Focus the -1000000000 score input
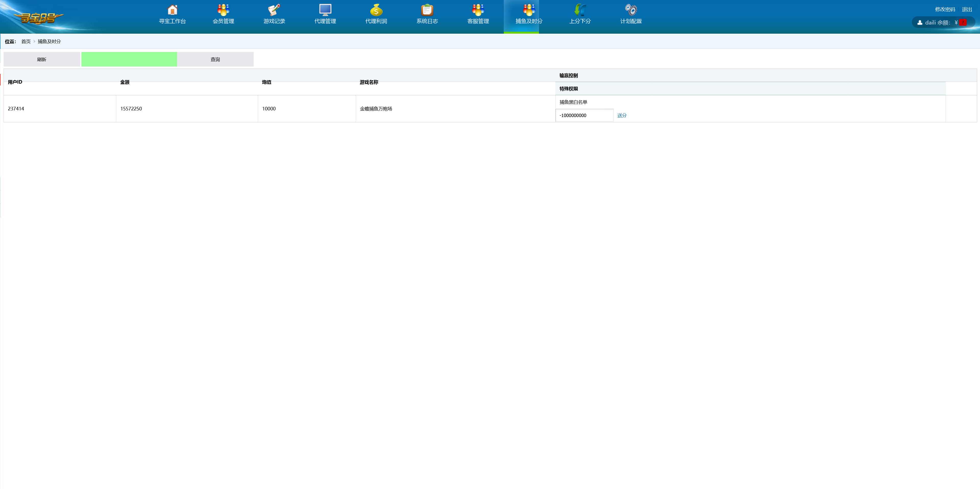 point(584,115)
